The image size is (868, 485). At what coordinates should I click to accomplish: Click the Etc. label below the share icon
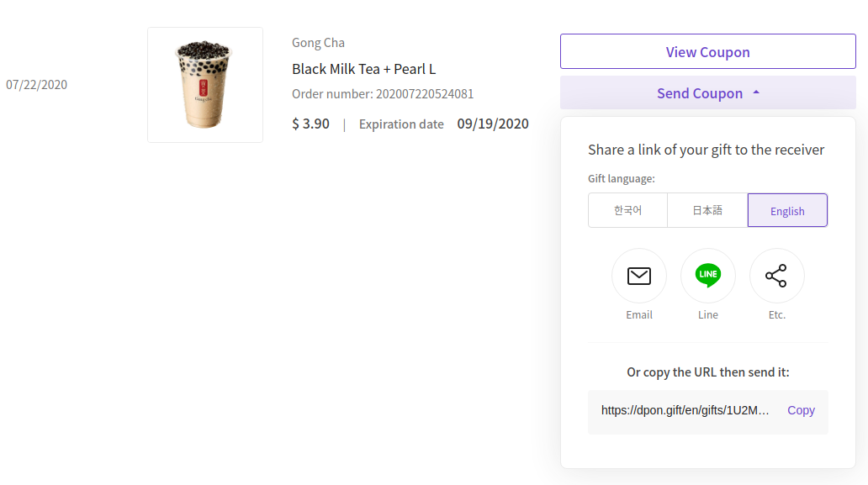click(776, 314)
